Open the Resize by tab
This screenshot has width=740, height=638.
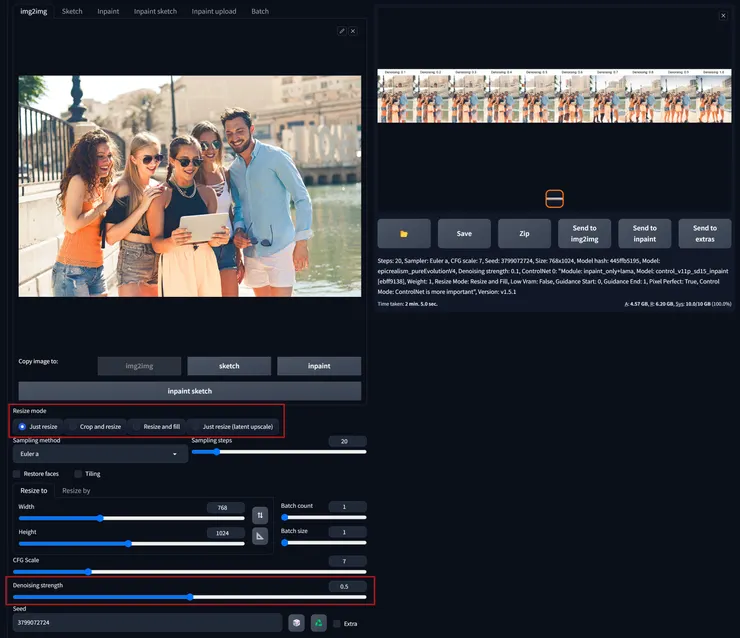76,491
